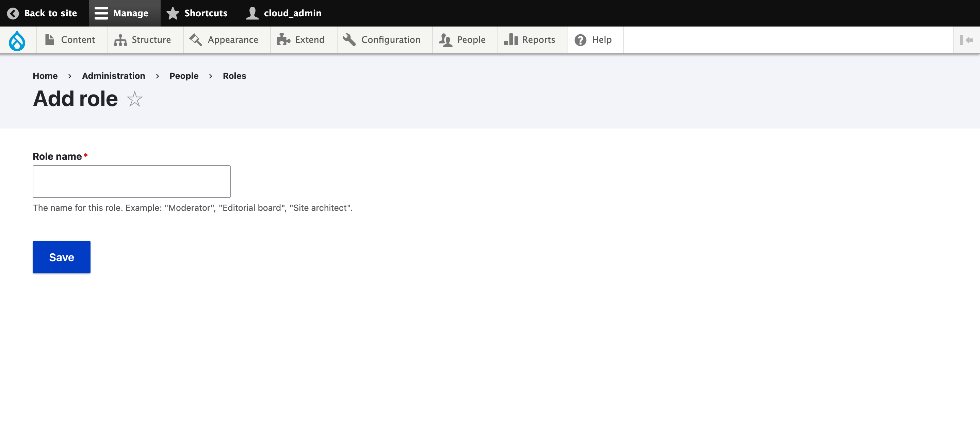Screen dimensions: 980x423
Task: Click the Appearance paintbrush icon
Action: [x=196, y=40]
